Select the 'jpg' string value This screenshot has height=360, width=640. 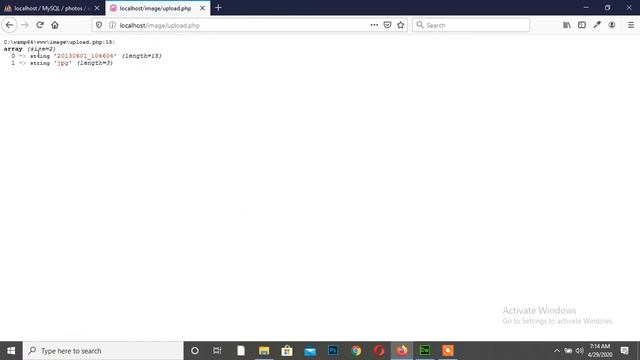[x=63, y=63]
